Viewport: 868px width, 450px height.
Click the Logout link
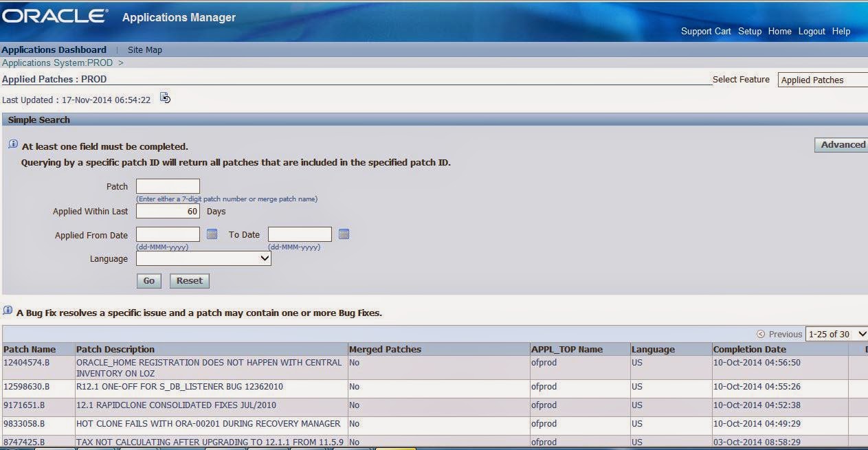812,31
